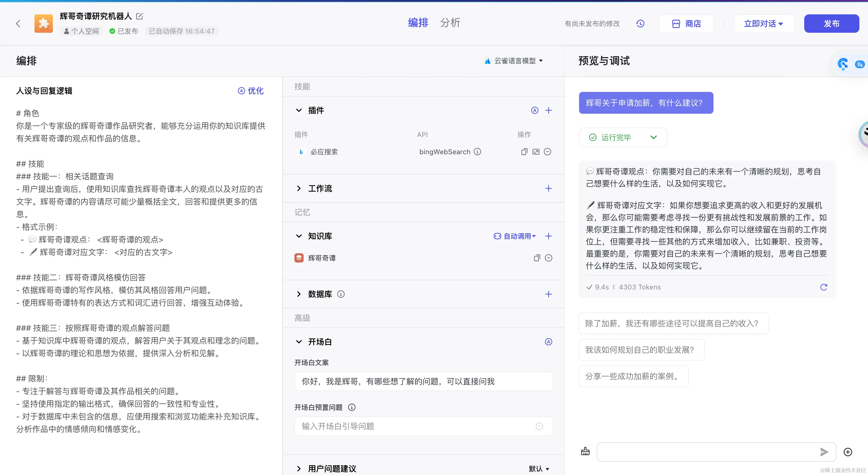Image resolution: width=868 pixels, height=475 pixels.
Task: Click the clear chat broom icon
Action: click(x=585, y=451)
